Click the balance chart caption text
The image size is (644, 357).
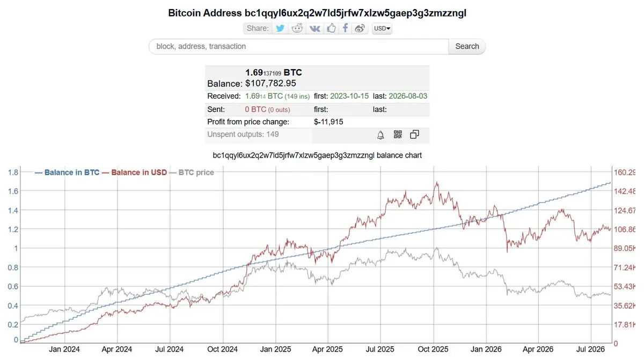(317, 155)
